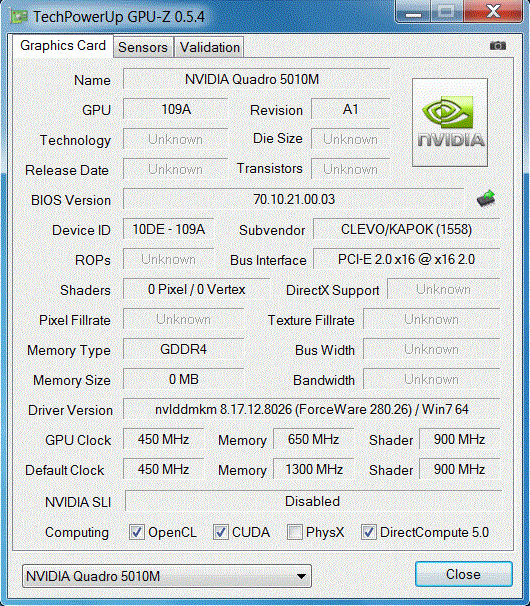Click the camera screenshot icon

[498, 46]
